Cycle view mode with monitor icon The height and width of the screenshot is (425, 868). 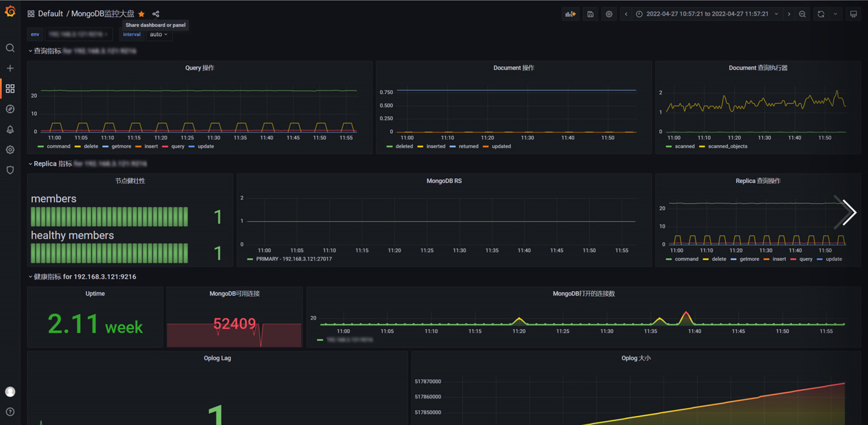click(x=853, y=14)
